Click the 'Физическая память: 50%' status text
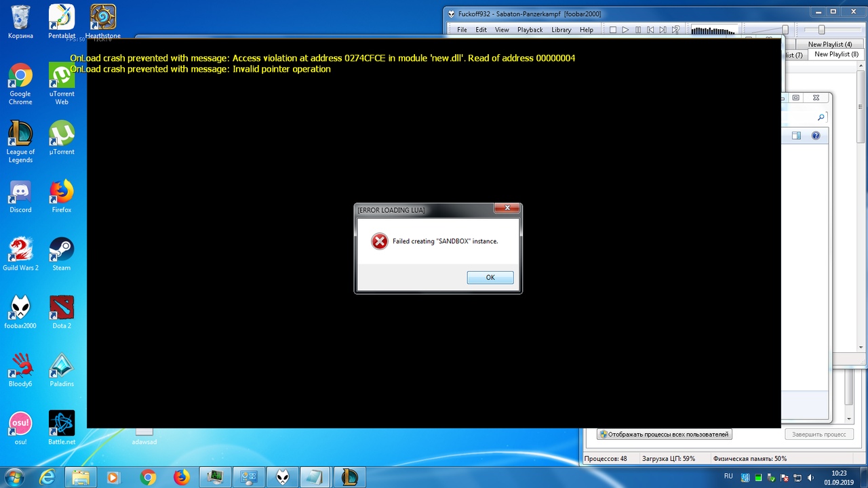The height and width of the screenshot is (488, 868). pyautogui.click(x=750, y=459)
